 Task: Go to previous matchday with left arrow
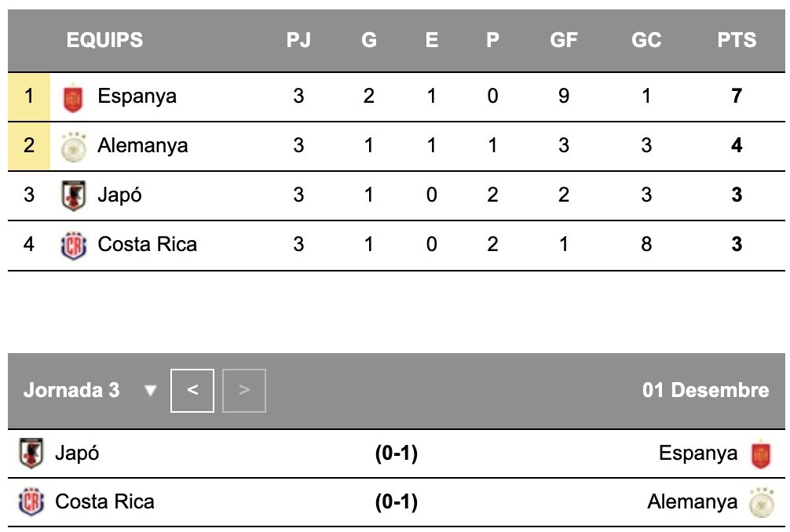coord(192,390)
